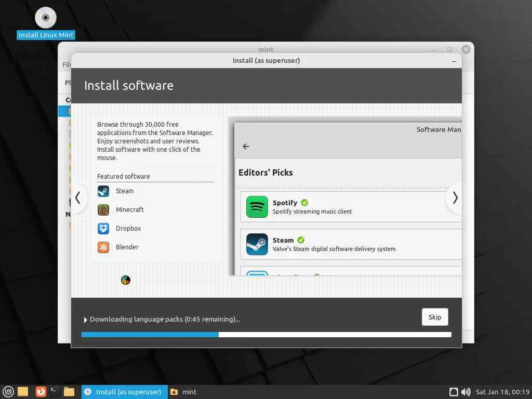Click the Featured software label
This screenshot has height=399, width=532.
click(x=123, y=177)
